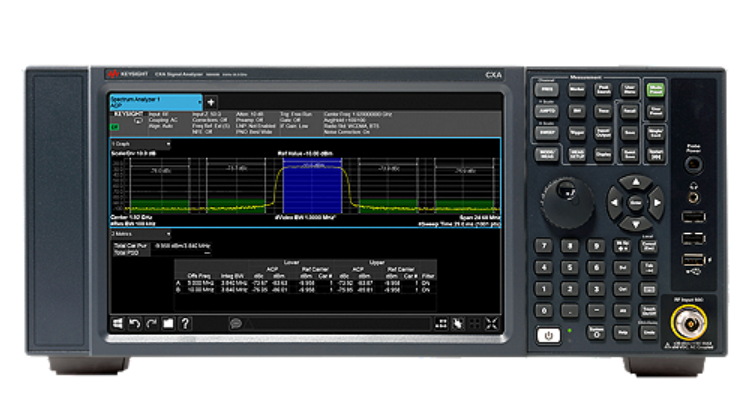
Task: Tap the undo arrow icon
Action: (134, 324)
